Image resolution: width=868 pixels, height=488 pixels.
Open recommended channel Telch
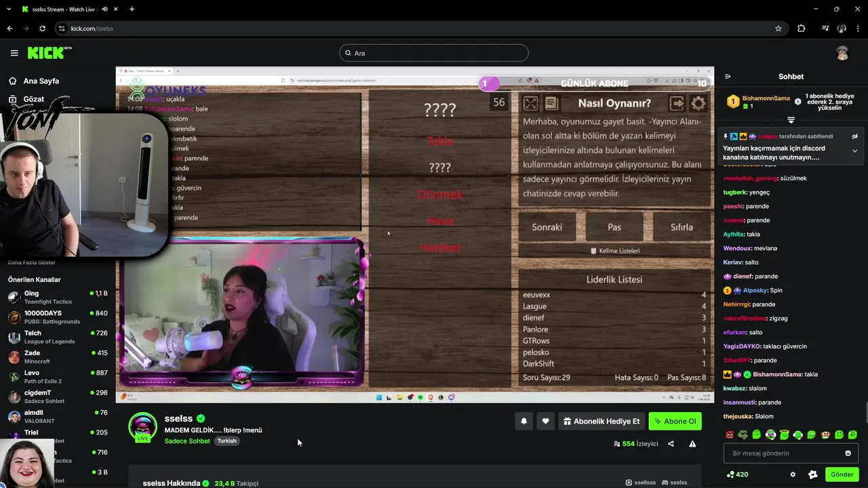click(58, 336)
